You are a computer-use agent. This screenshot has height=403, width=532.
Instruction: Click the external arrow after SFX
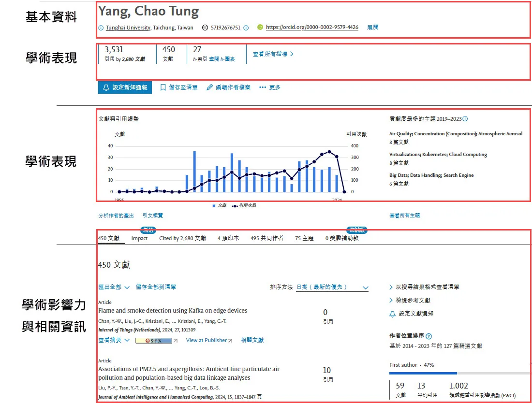click(176, 341)
